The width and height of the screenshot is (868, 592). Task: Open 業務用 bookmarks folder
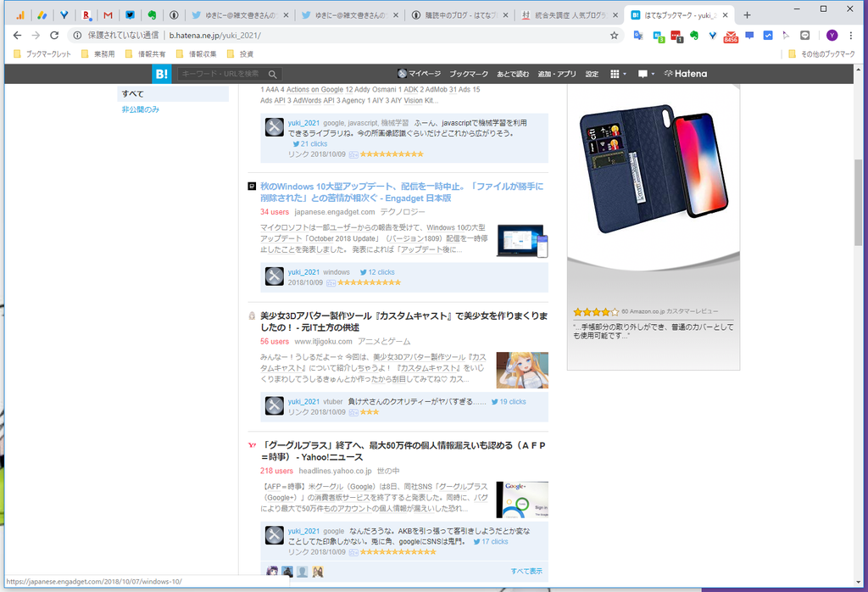98,54
